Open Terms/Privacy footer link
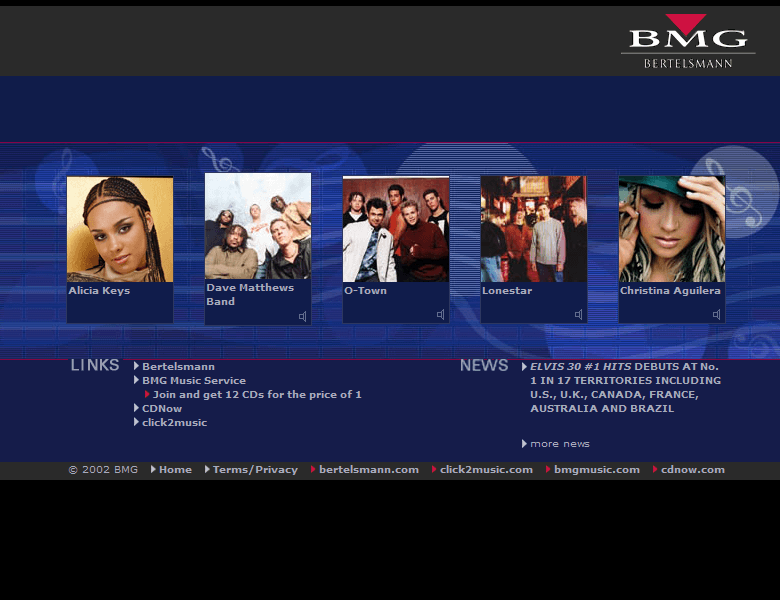Viewport: 780px width, 600px height. [x=255, y=470]
